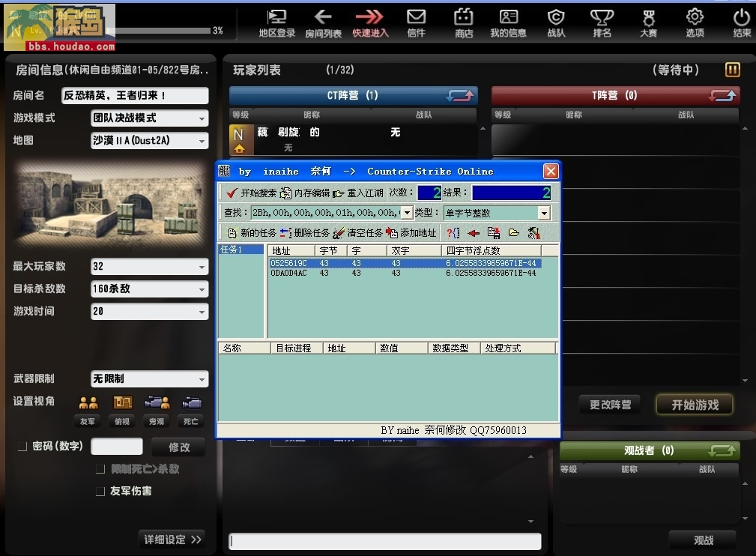Viewport: 756px width, 556px height.
Task: Click the save-list floppy icon
Action: point(494,233)
